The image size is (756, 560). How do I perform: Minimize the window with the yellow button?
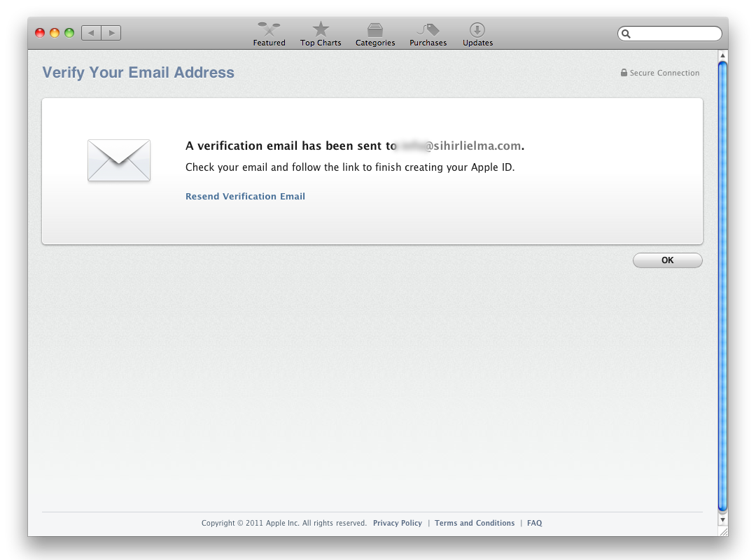pyautogui.click(x=55, y=33)
